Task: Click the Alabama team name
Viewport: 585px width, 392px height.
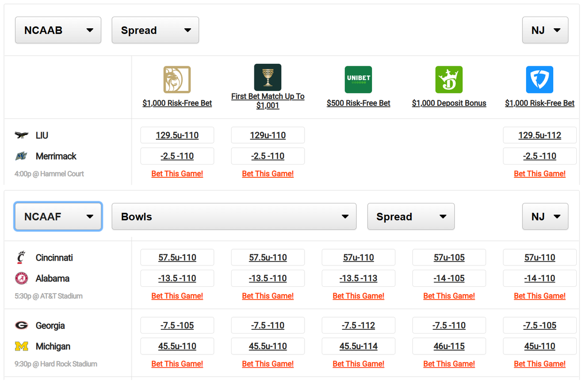Action: coord(53,279)
